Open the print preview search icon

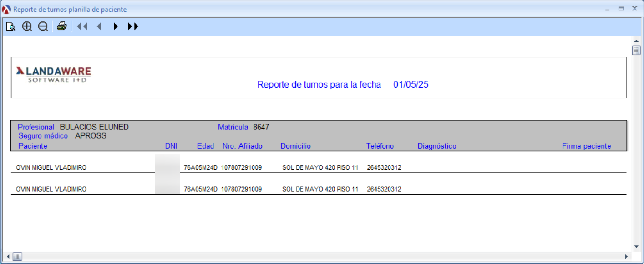11,26
